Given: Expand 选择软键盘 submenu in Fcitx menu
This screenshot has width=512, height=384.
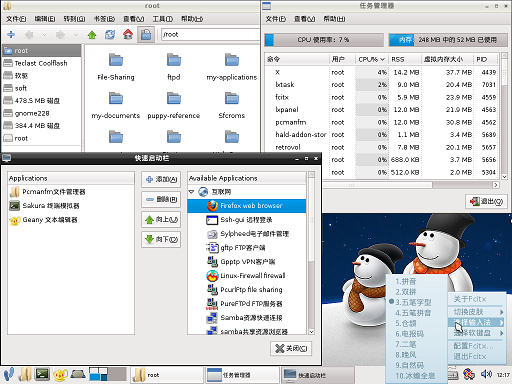Looking at the screenshot, I should click(x=478, y=333).
